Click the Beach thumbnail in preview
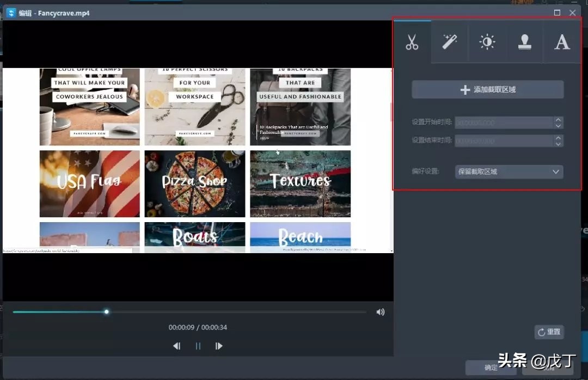Viewport: 588px width, 380px height. (x=301, y=237)
